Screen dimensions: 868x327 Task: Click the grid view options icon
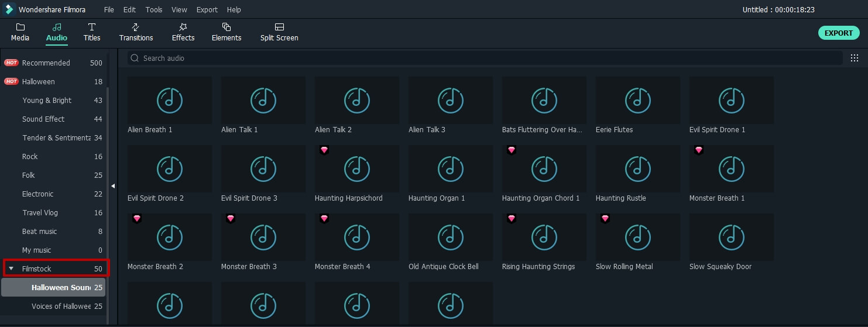coord(855,58)
